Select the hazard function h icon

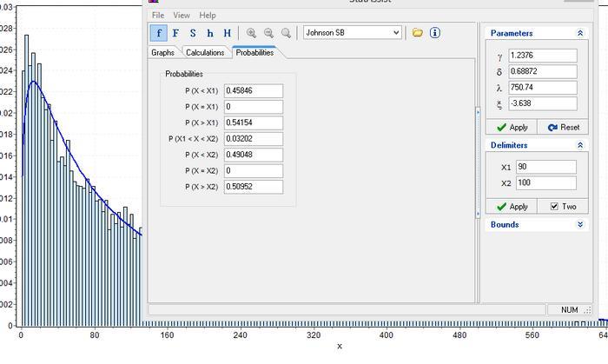point(210,33)
